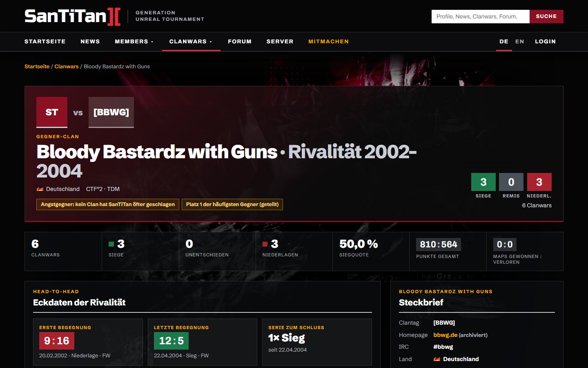588x368 pixels.
Task: Click the German flag beside Deutschland in the header
Action: [x=40, y=189]
